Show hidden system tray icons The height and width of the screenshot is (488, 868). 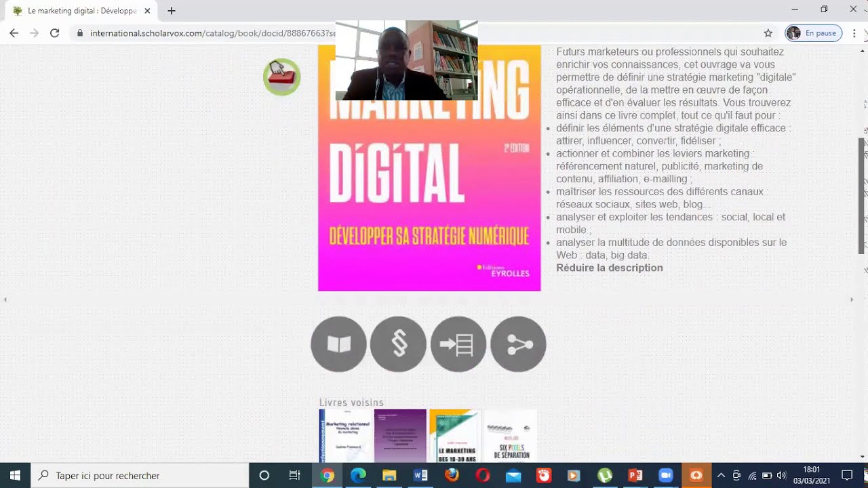click(721, 475)
